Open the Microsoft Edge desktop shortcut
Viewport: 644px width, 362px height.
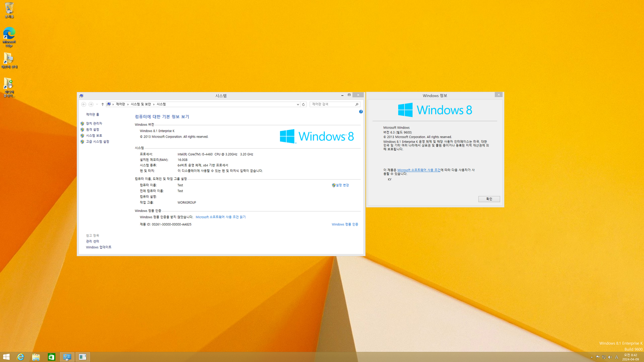point(9,37)
